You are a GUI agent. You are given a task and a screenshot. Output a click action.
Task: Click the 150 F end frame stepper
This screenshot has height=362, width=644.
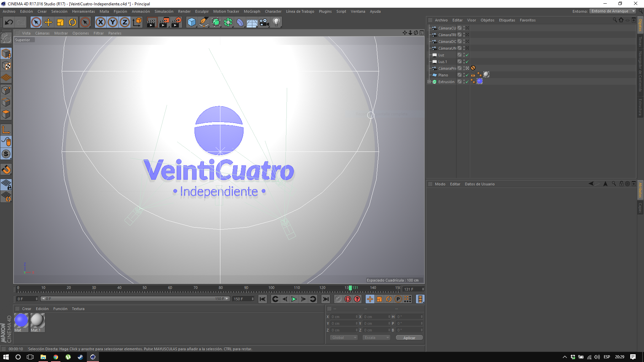(253, 299)
